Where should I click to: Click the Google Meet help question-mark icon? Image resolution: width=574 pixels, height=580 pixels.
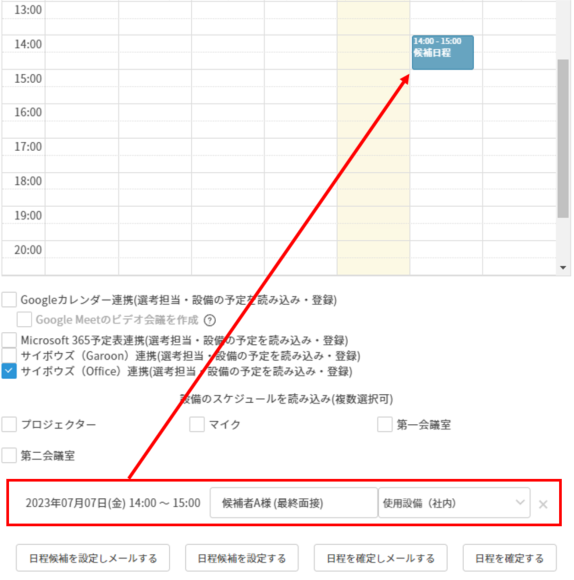tap(210, 320)
